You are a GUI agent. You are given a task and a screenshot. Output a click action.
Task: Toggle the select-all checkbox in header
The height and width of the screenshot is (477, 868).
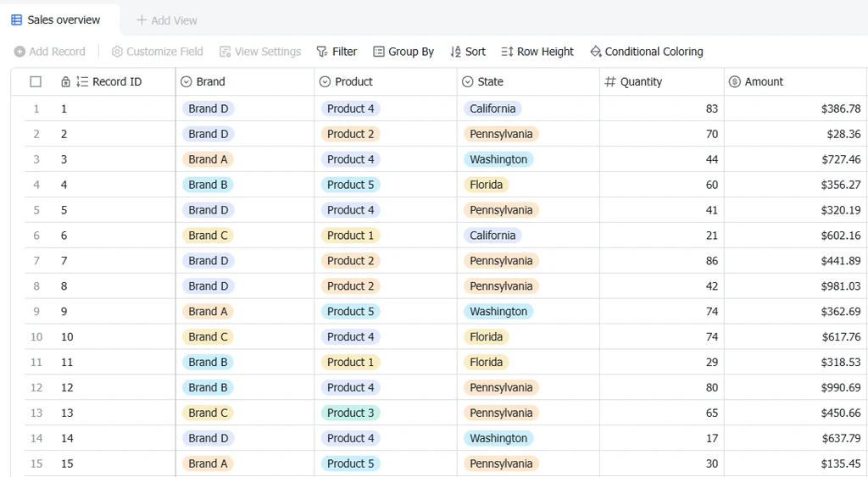click(x=36, y=82)
